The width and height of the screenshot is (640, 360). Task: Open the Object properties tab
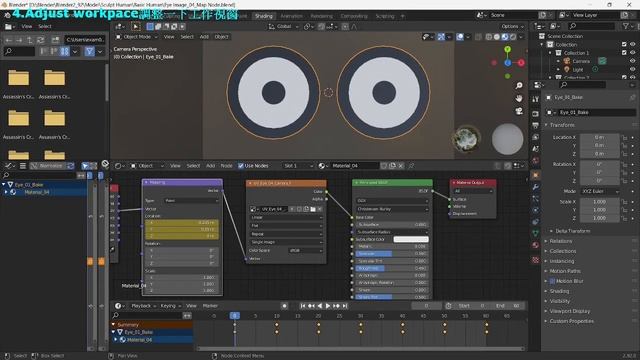[536, 175]
